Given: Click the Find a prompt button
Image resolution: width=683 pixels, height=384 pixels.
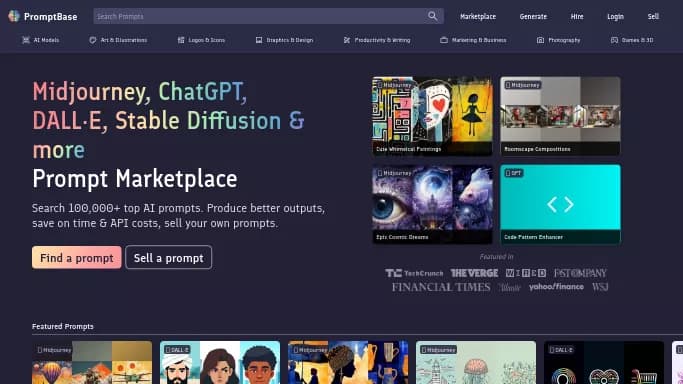Looking at the screenshot, I should pos(77,258).
